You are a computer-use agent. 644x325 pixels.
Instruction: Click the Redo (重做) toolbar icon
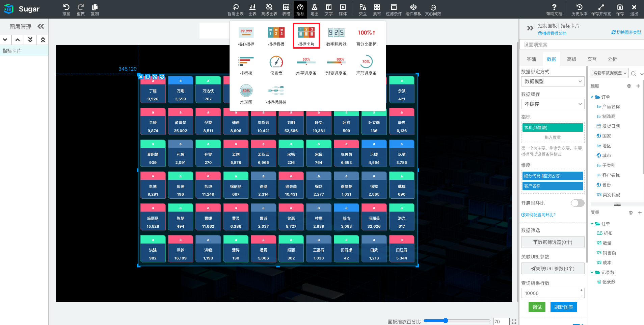pos(80,9)
